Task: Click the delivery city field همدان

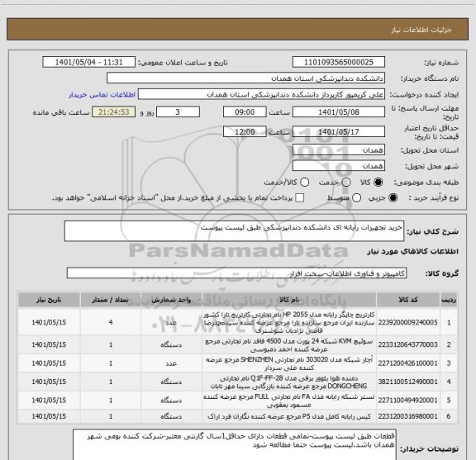Action: point(339,166)
